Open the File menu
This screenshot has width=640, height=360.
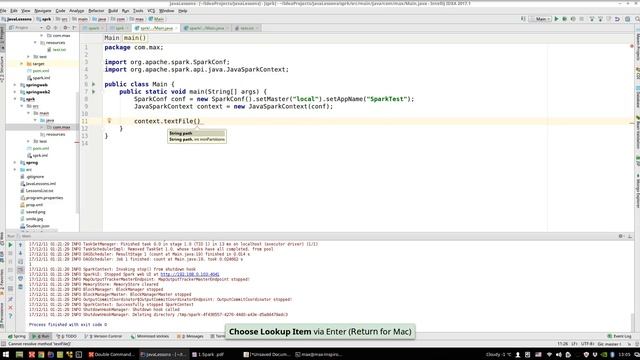pos(3,11)
